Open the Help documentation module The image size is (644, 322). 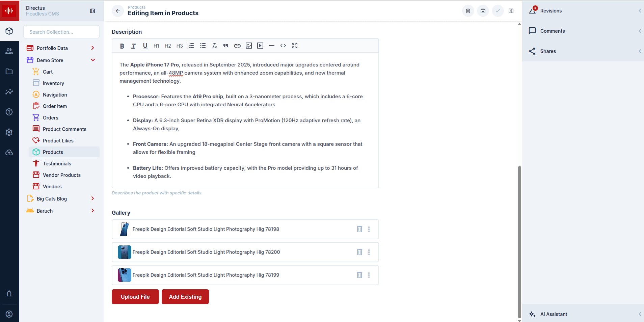[x=9, y=112]
